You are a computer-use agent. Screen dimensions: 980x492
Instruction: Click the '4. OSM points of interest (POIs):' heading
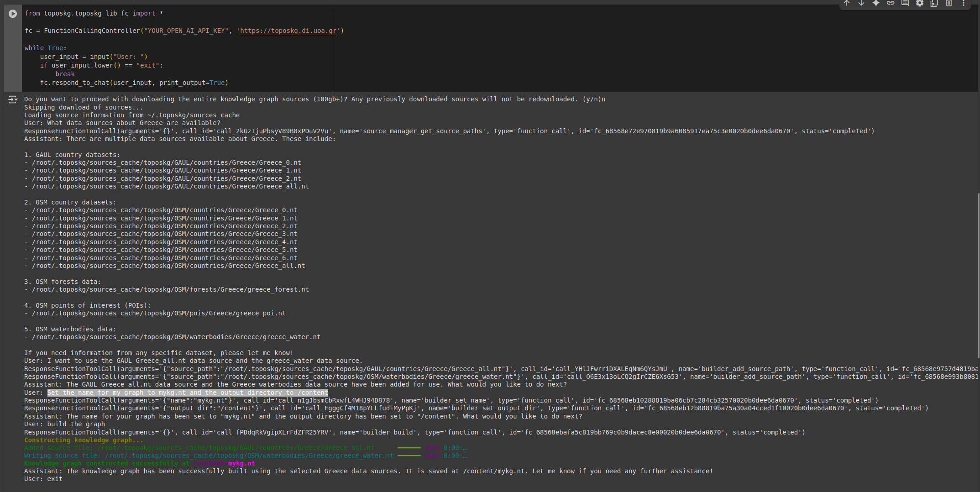[x=88, y=306]
